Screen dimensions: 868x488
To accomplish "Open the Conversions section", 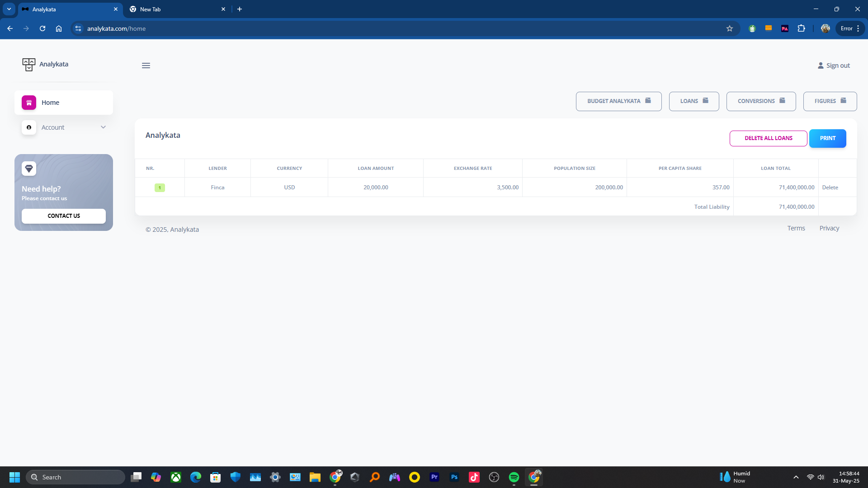I will coord(760,101).
